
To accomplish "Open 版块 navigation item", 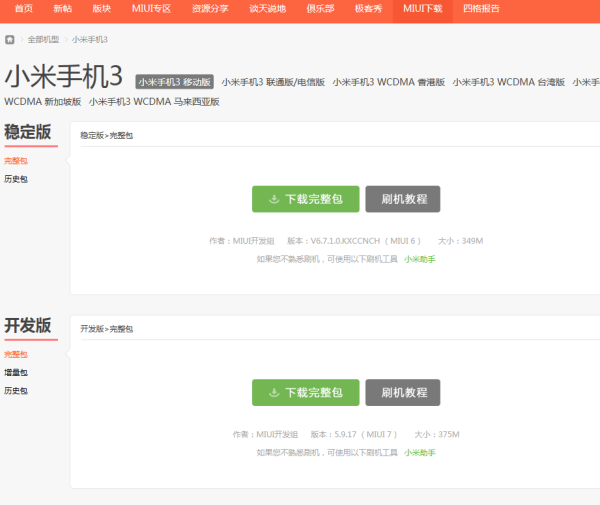I will [x=102, y=8].
